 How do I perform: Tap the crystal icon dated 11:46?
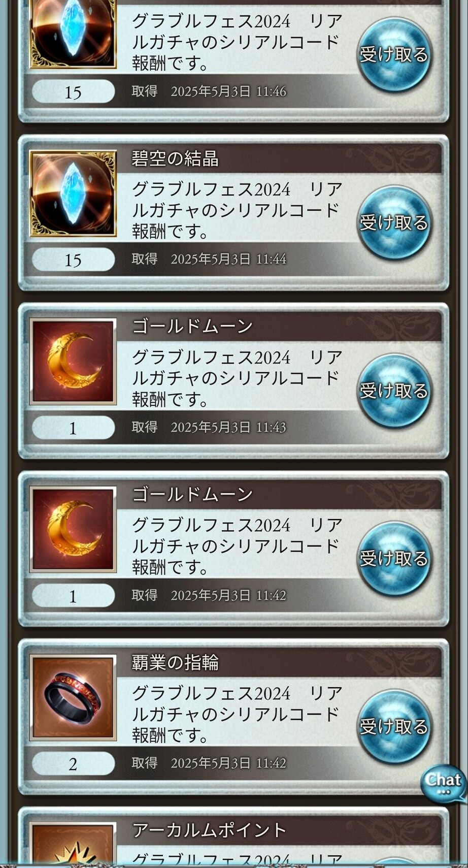(x=73, y=34)
